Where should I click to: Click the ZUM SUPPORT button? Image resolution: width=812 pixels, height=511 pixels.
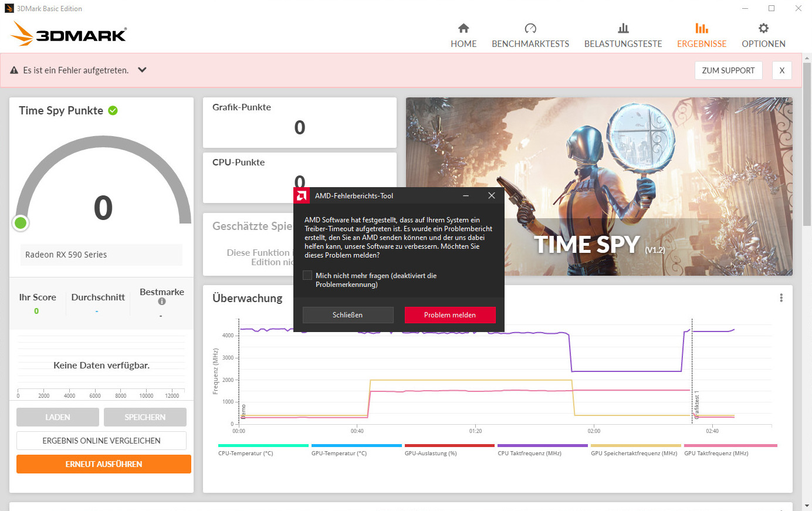pyautogui.click(x=728, y=70)
